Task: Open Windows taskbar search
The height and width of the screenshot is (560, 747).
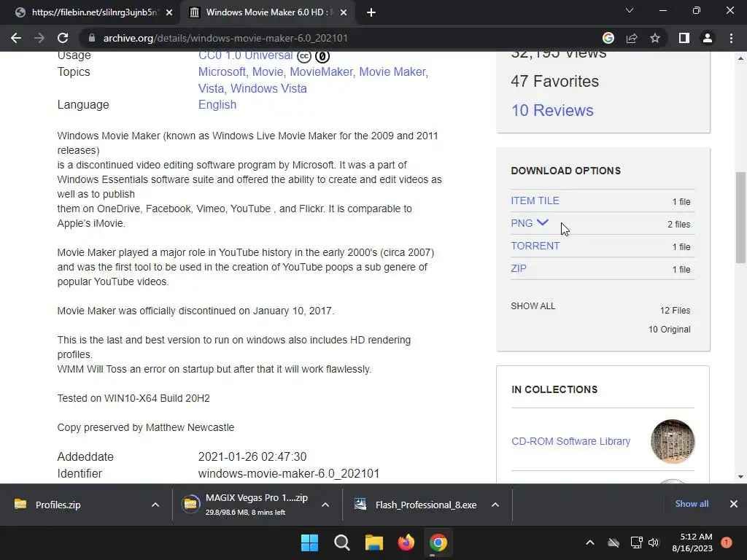Action: 342,542
